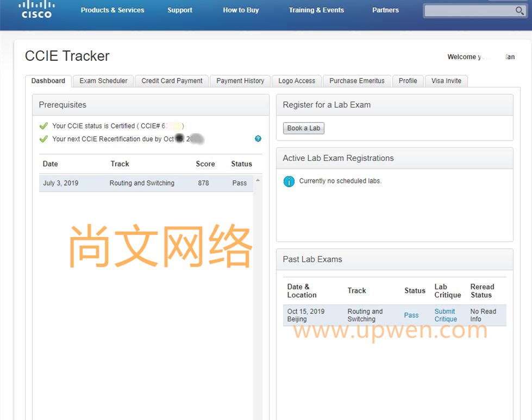
Task: Switch to the Exam Scheduler tab
Action: coord(103,81)
